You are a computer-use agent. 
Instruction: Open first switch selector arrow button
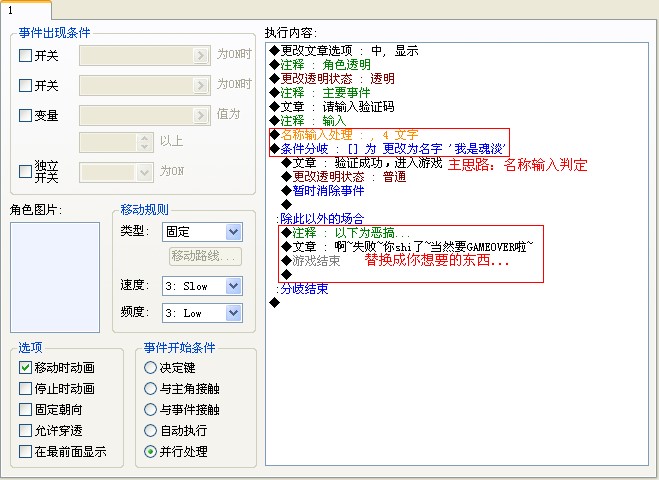tap(201, 55)
